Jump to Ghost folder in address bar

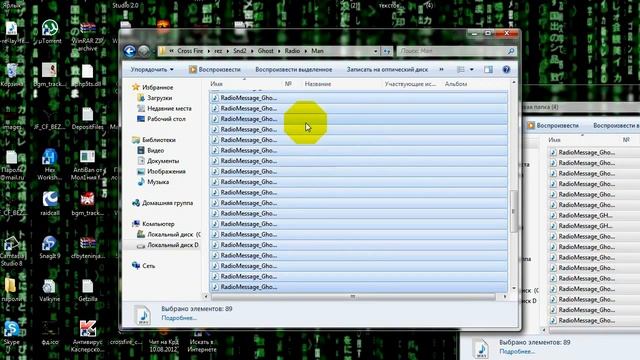coord(265,51)
